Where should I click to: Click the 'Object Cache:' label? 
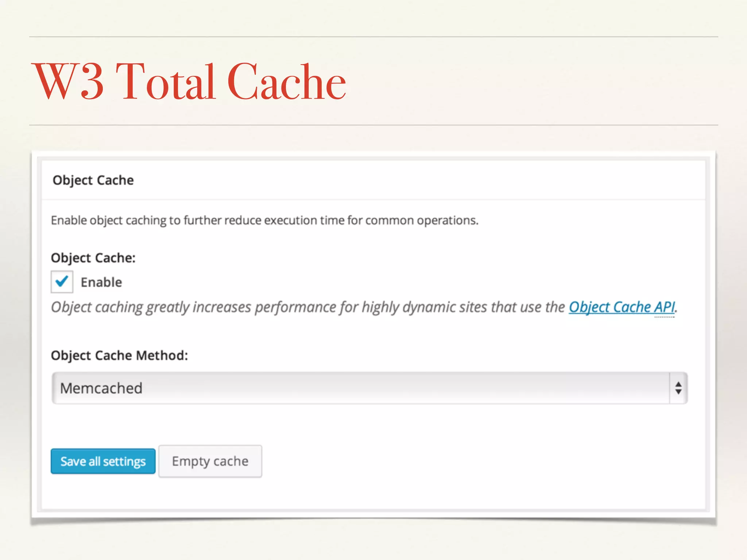point(93,258)
